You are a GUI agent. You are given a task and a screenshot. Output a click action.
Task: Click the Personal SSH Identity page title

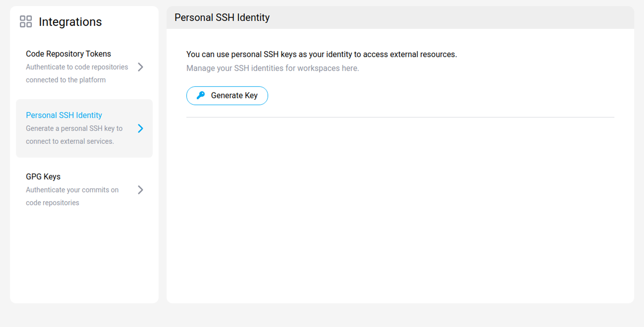(222, 17)
